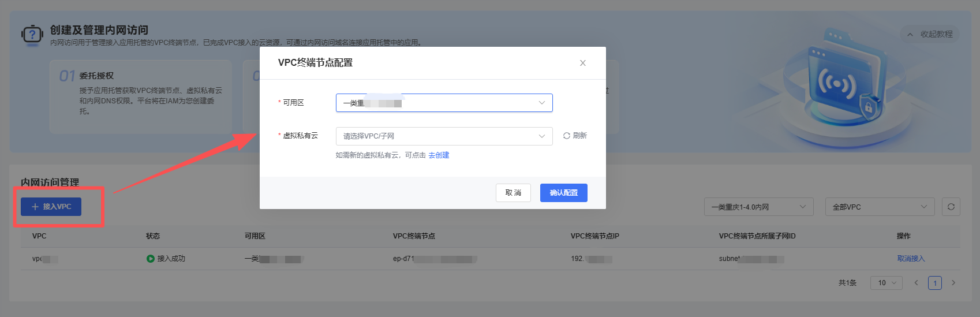Click the 01 委托授权 step card
This screenshot has width=980, height=317.
coord(141,97)
